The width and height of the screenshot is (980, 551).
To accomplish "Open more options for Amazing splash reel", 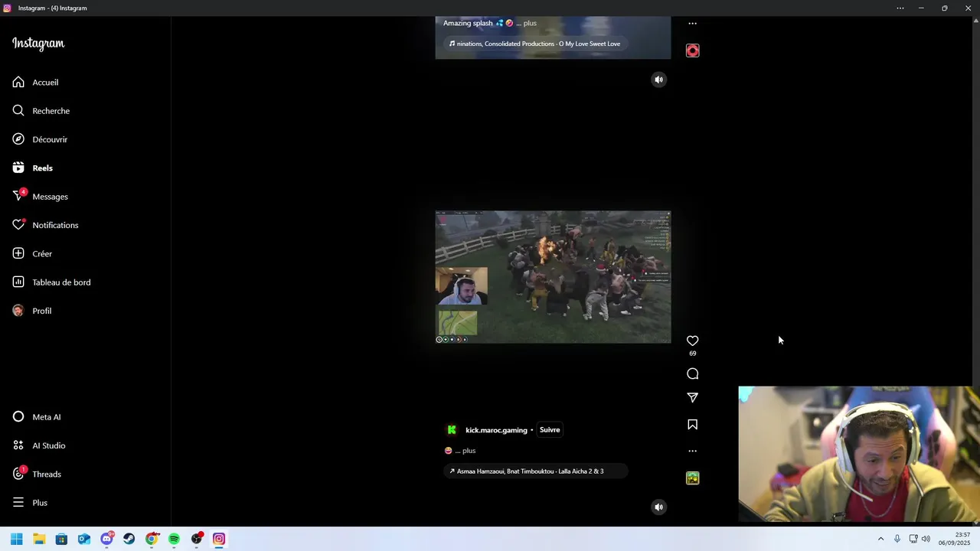I will pos(692,24).
